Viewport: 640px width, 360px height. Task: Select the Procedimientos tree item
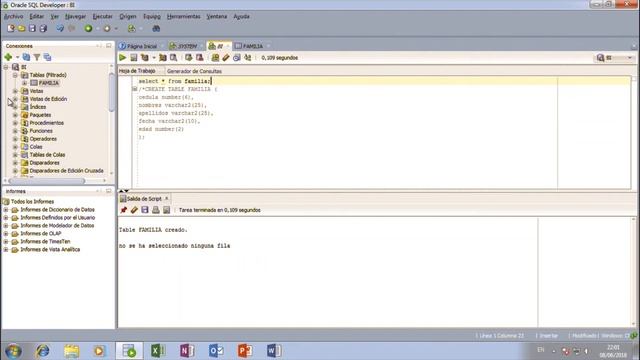[x=47, y=123]
